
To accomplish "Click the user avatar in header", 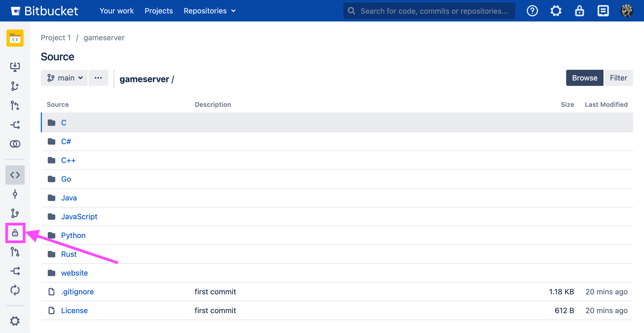I will coord(627,11).
